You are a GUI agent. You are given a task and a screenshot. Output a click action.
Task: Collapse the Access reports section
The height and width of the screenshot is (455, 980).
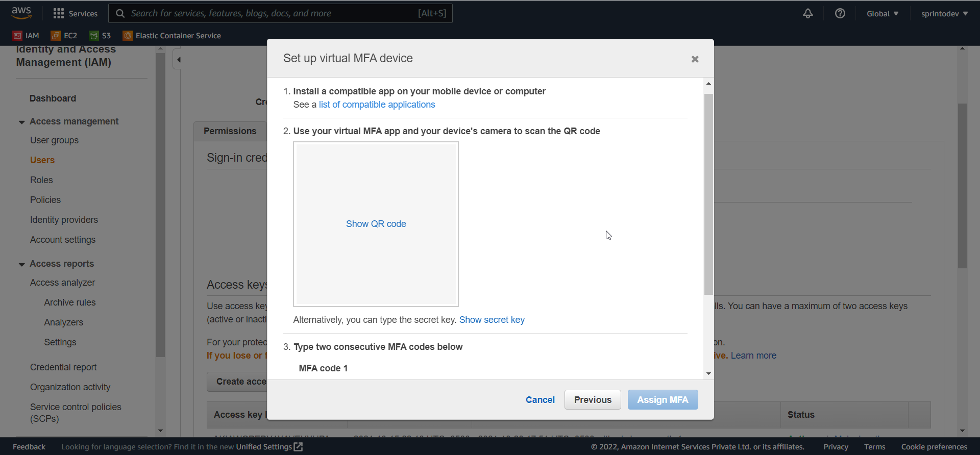[x=21, y=264]
